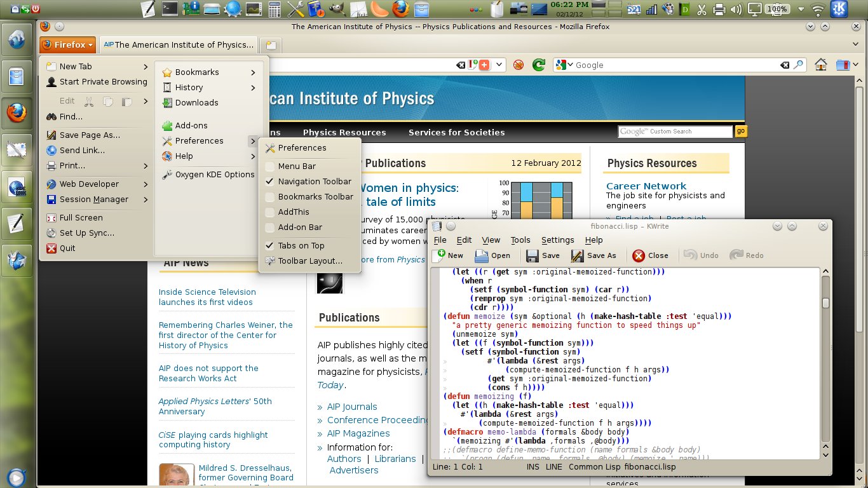This screenshot has height=488, width=868.
Task: Click the Redo arrow in KWrite toolbar
Action: 736,255
